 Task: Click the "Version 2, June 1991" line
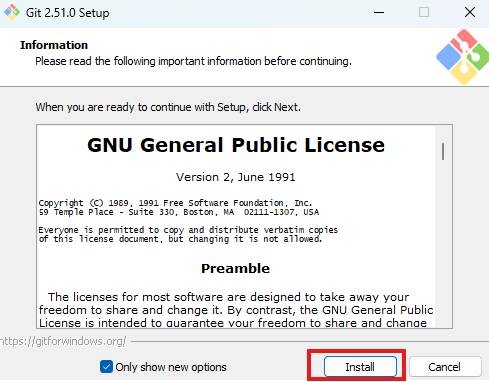(x=236, y=177)
